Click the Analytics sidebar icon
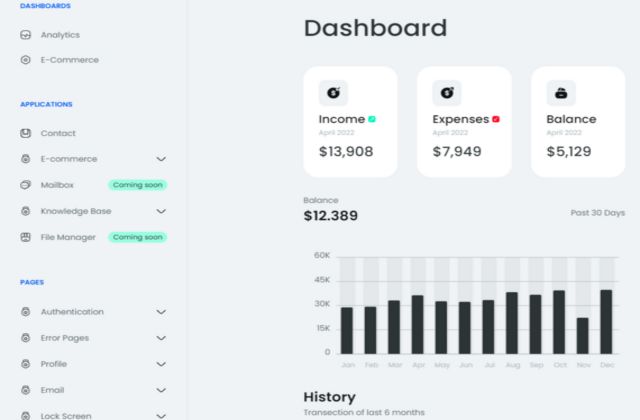The height and width of the screenshot is (420, 640). (x=26, y=35)
